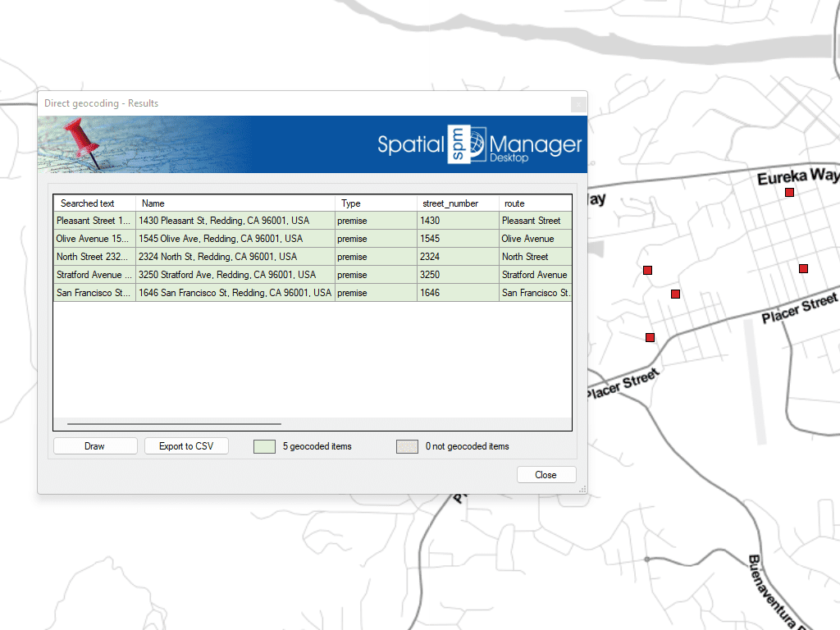
Task: Select cell '3250 Stratford Ave, Redding, CA 96001, USA'
Action: click(x=235, y=275)
